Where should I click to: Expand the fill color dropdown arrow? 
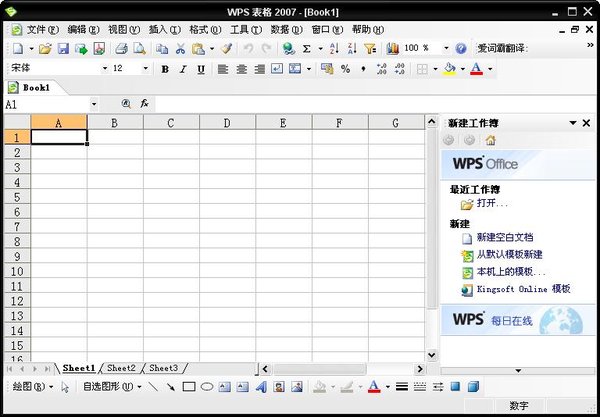click(463, 69)
